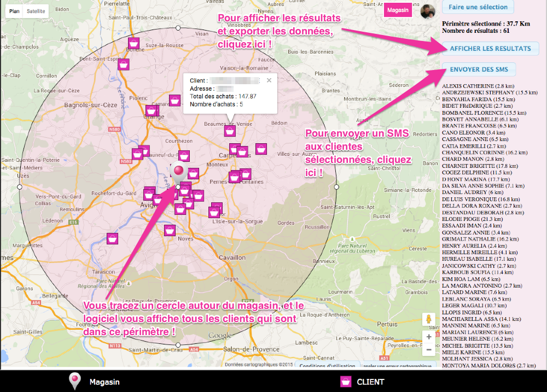Click ENVOYER DES SMS button
The height and width of the screenshot is (392, 547).
click(479, 69)
